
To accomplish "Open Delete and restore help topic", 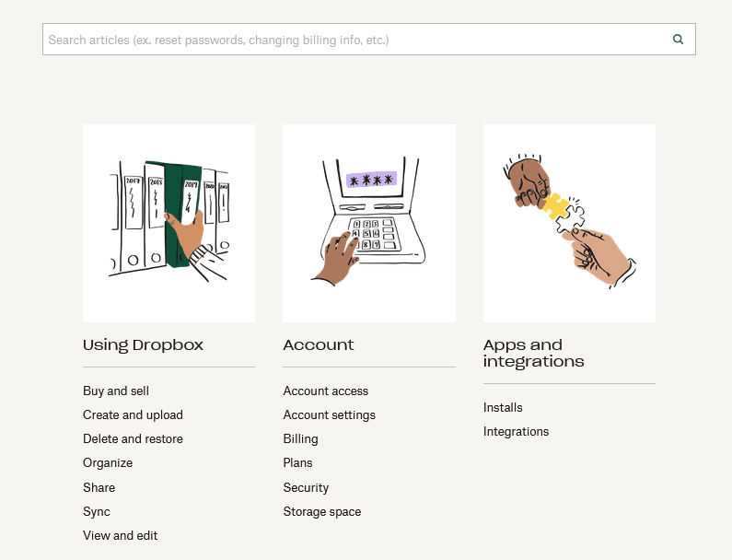I will 133,438.
